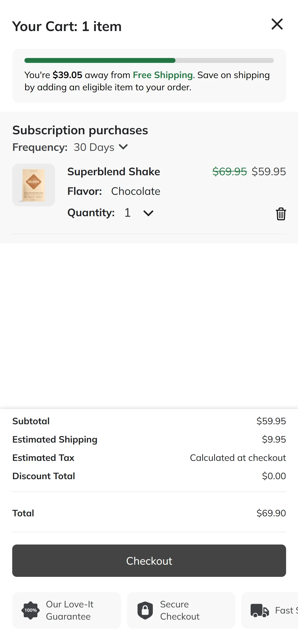Click the Free Shipping green link text
This screenshot has width=298, height=644.
pos(162,75)
